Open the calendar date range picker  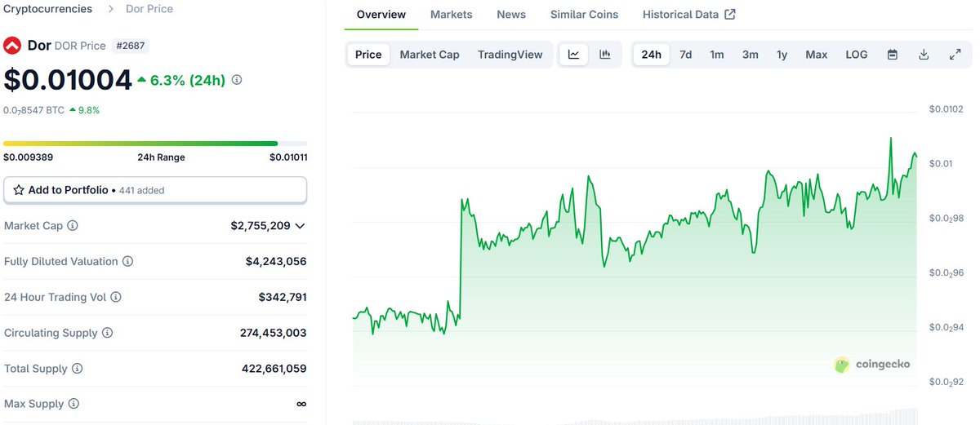(893, 55)
